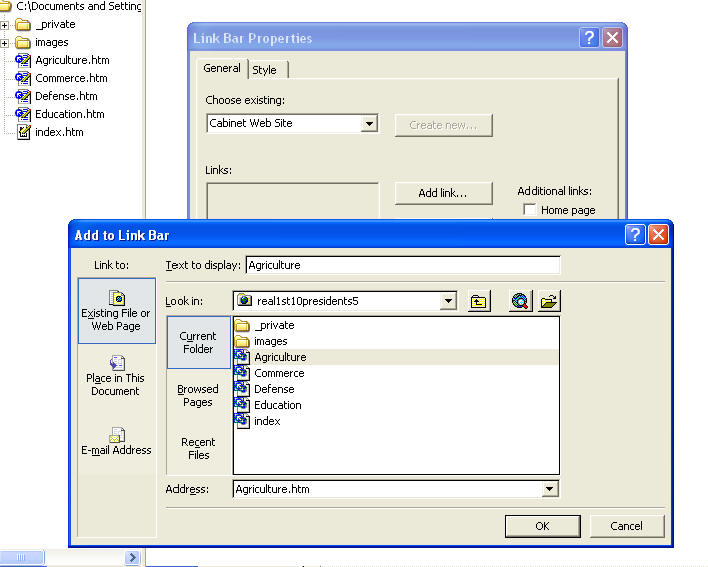Screen dimensions: 708x567
Task: Expand the images folder in tree
Action: 5,43
